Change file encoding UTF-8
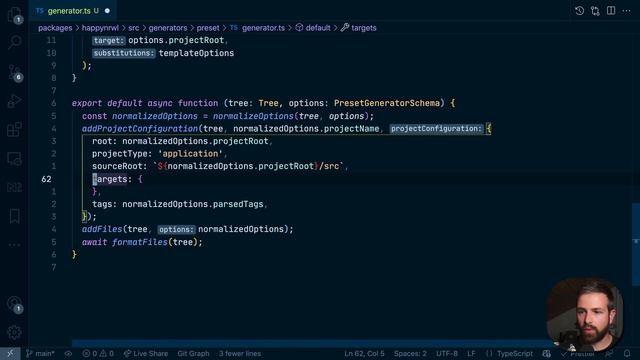This screenshot has height=360, width=640. pyautogui.click(x=447, y=353)
